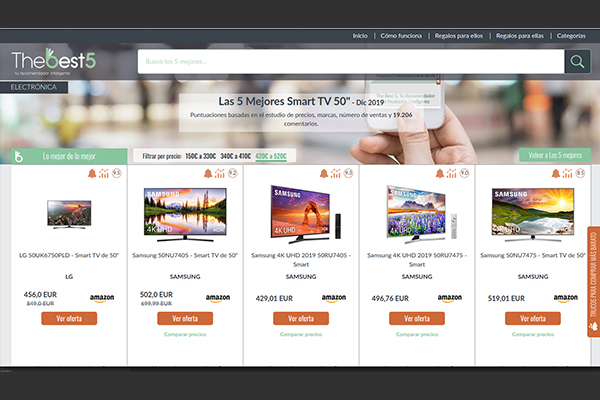600x400 pixels.
Task: Click Ver oferta for Samsung 50NU7405
Action: pos(186,318)
